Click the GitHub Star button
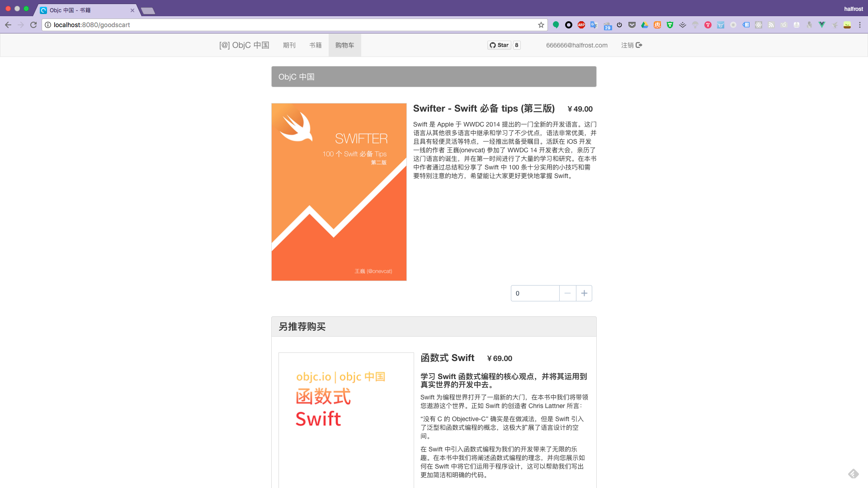This screenshot has width=868, height=488. pos(499,45)
